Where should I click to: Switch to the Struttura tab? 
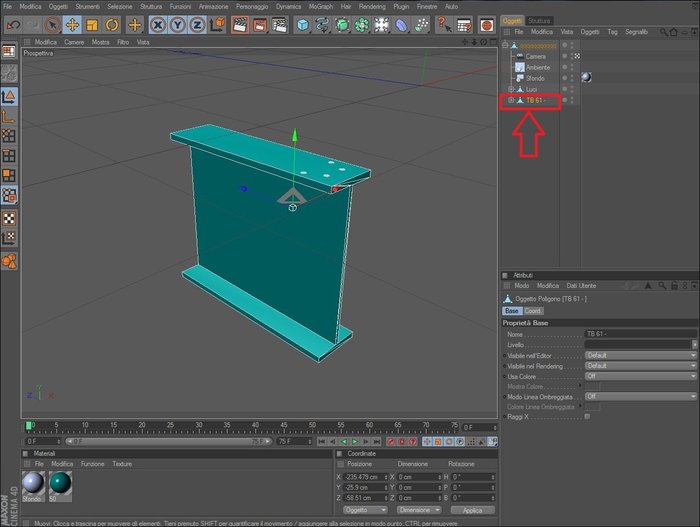pyautogui.click(x=539, y=21)
